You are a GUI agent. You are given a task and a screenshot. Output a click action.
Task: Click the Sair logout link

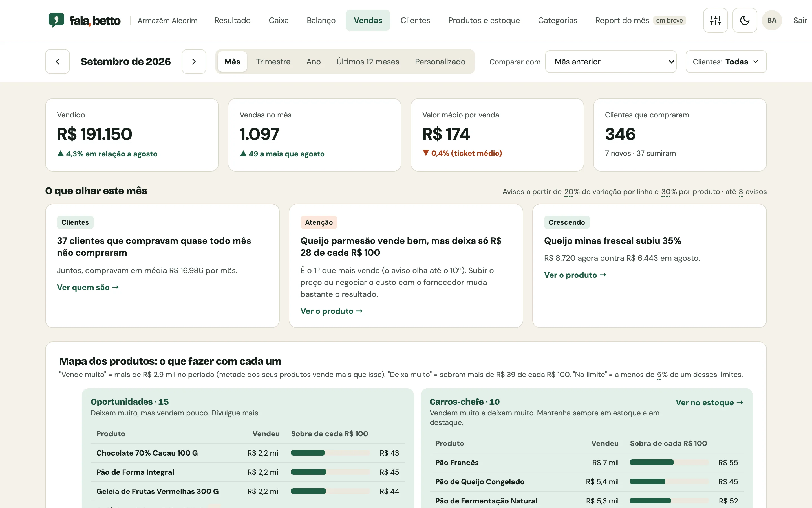click(x=800, y=21)
